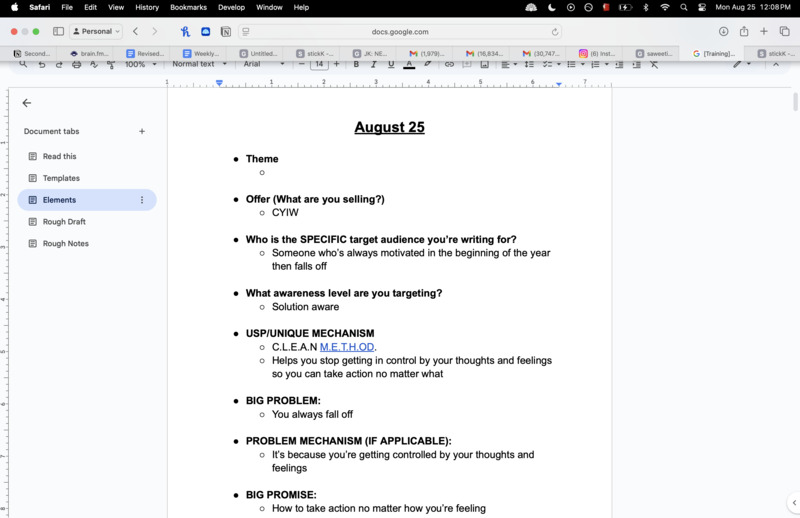This screenshot has height=518, width=800.
Task: Open the 100% zoom dropdown
Action: tap(141, 64)
